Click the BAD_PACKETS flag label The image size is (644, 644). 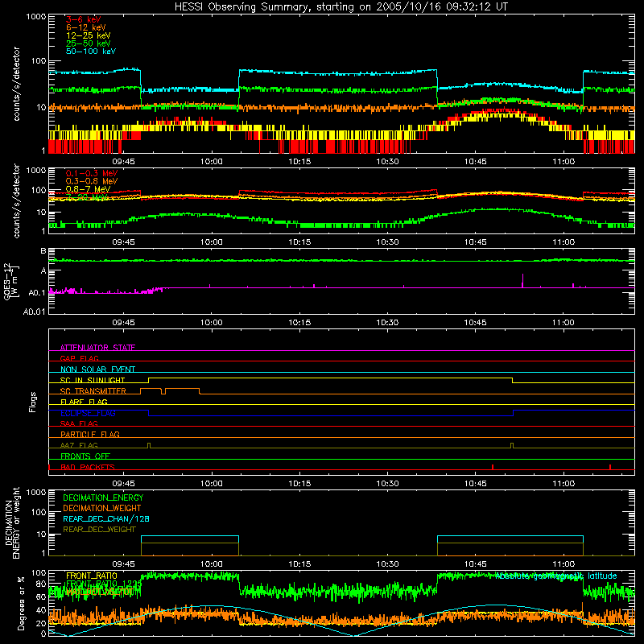88,467
